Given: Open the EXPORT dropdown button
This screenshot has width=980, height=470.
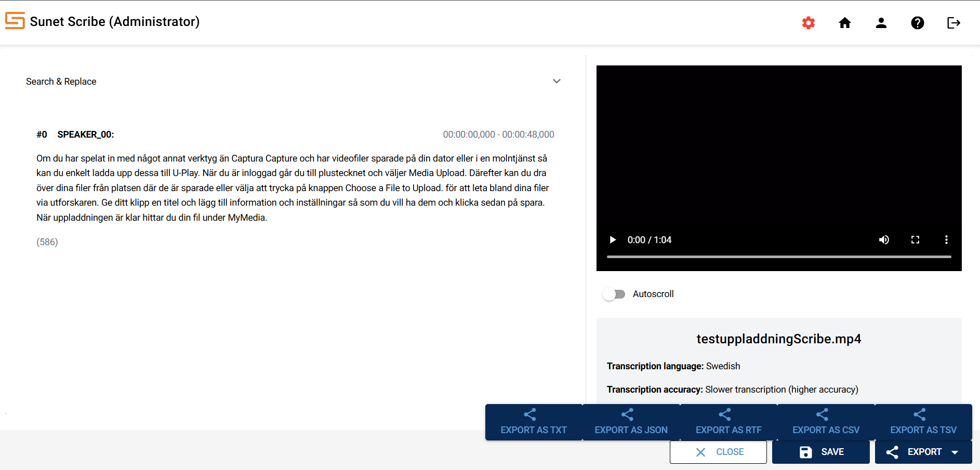Looking at the screenshot, I should 923,452.
